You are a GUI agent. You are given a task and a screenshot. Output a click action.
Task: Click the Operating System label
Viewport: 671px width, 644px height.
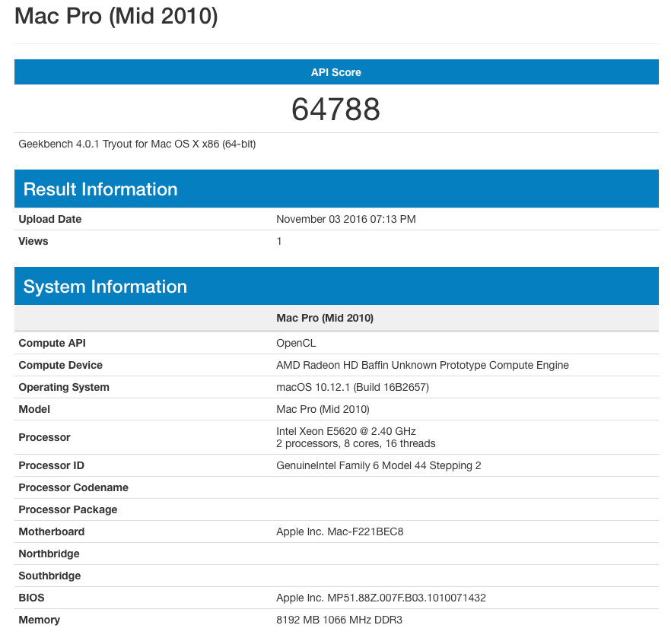pos(64,387)
